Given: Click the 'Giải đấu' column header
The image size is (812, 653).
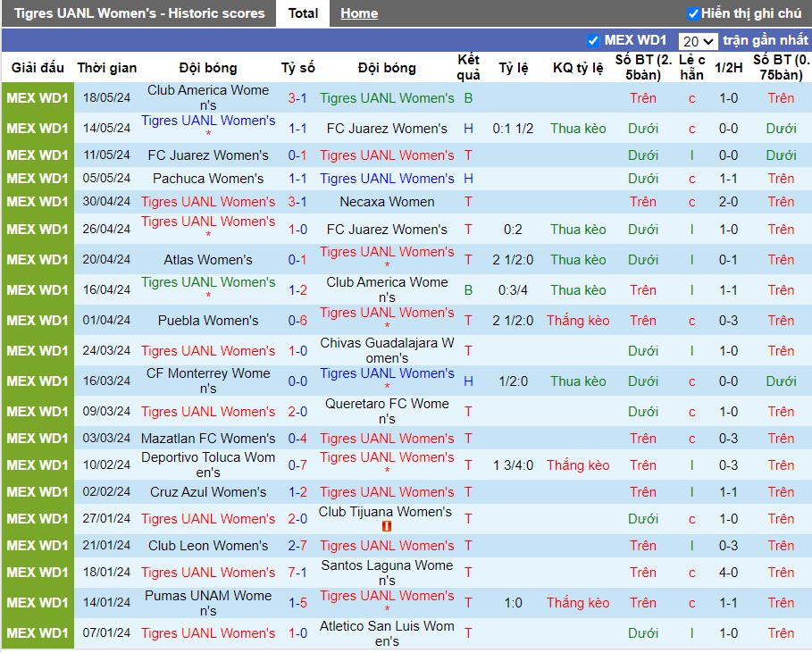Looking at the screenshot, I should point(38,68).
